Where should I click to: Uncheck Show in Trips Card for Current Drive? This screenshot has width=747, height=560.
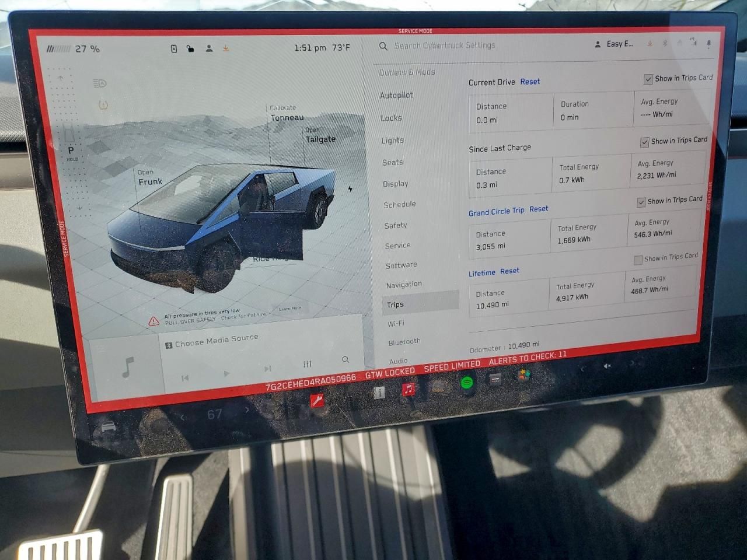pyautogui.click(x=648, y=79)
